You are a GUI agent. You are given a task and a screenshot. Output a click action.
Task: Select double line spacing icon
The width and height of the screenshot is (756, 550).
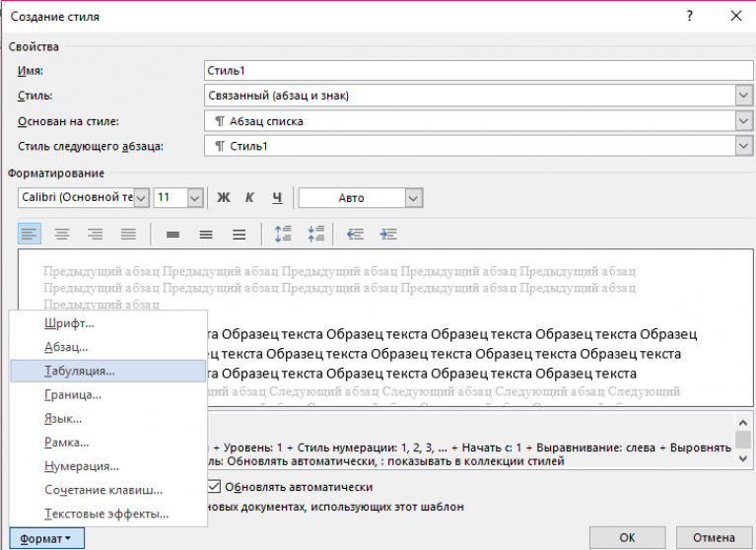point(239,235)
